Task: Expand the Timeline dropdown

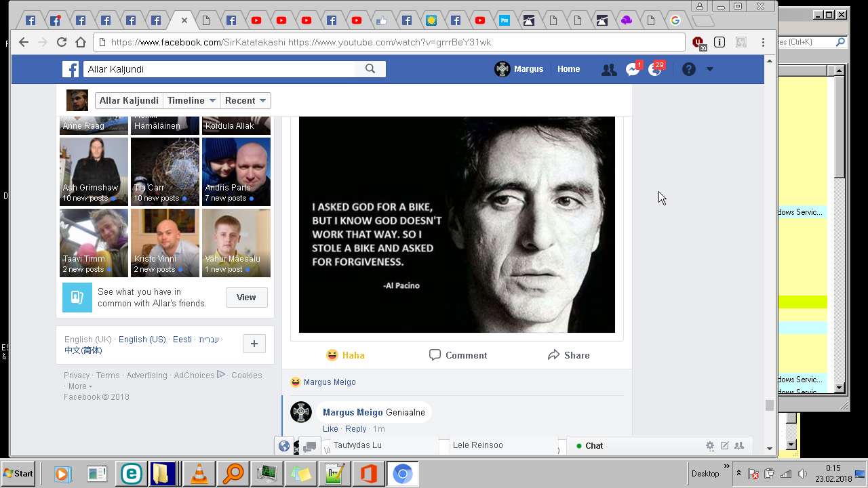Action: pyautogui.click(x=192, y=100)
